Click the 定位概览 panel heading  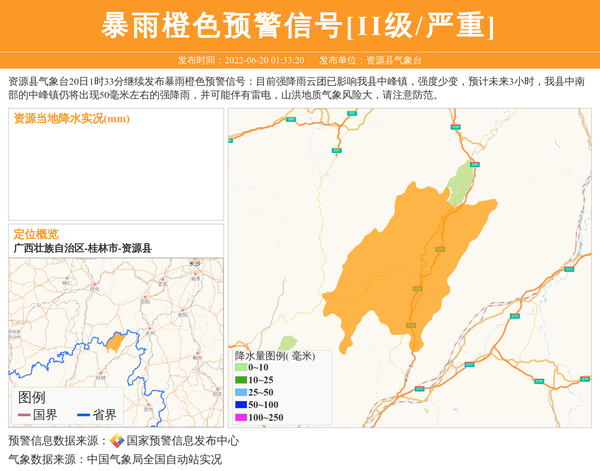click(x=36, y=234)
